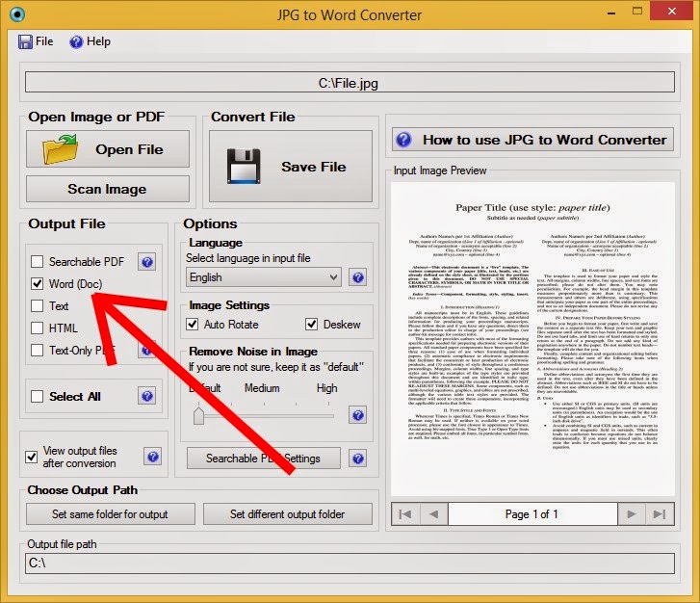Go to first page in preview

405,514
